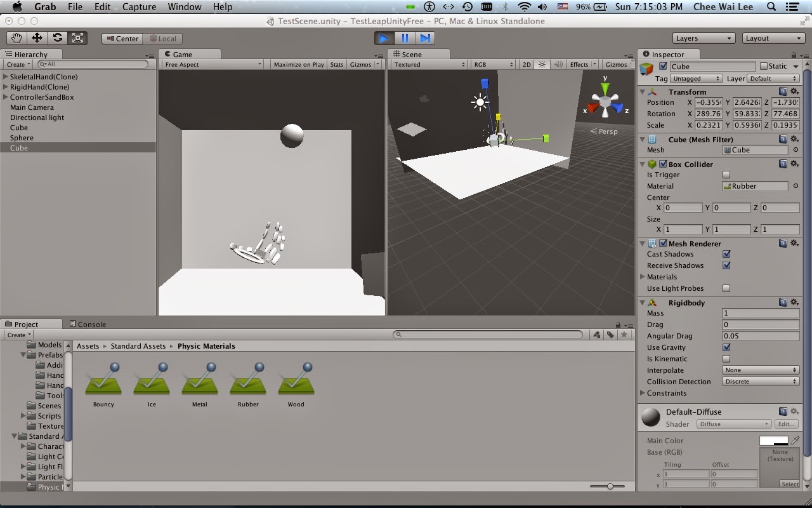Open Interpolate None dropdown

(x=761, y=370)
